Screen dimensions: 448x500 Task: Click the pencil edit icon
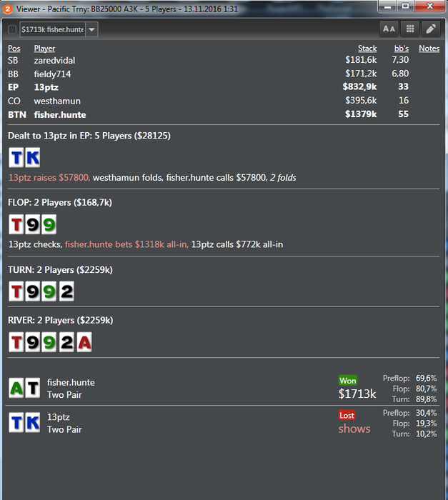point(431,29)
